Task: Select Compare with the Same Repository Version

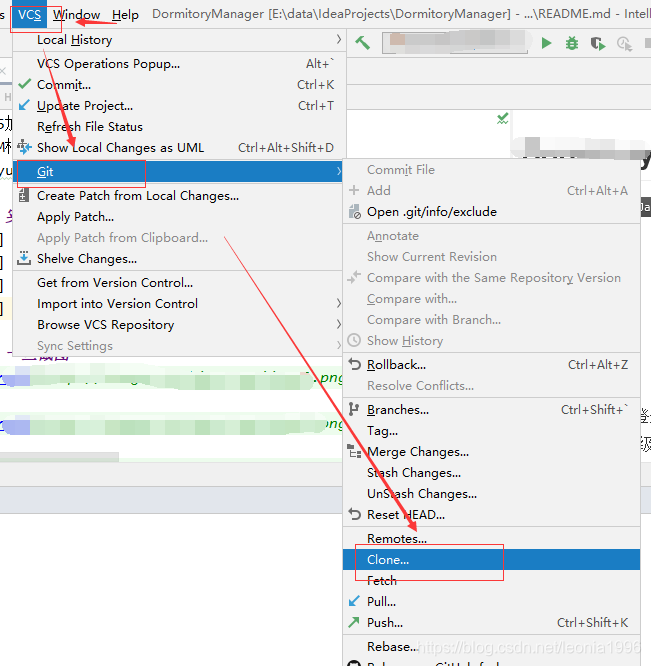Action: (491, 278)
